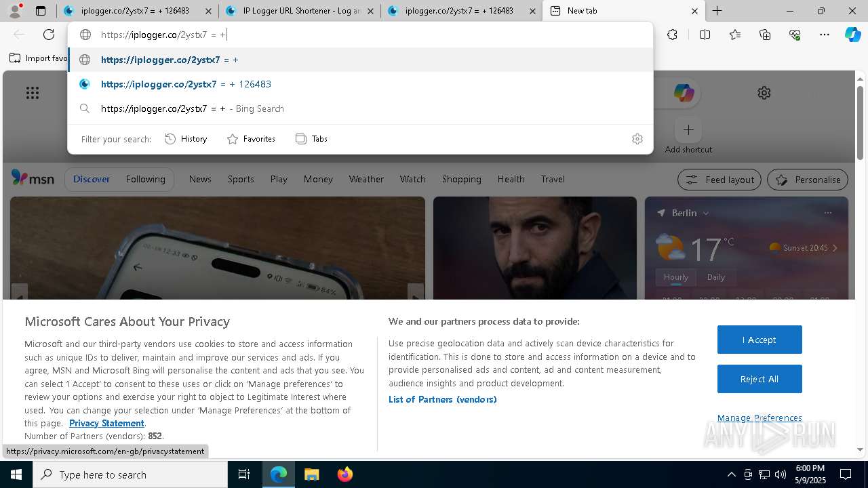The image size is (868, 488).
Task: Filter search by Favorites
Action: [x=251, y=139]
